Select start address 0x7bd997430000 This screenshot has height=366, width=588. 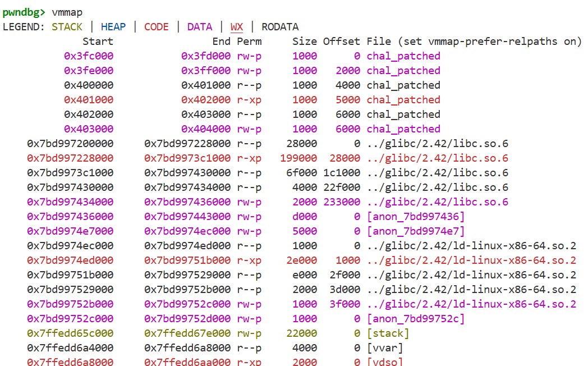[70, 187]
